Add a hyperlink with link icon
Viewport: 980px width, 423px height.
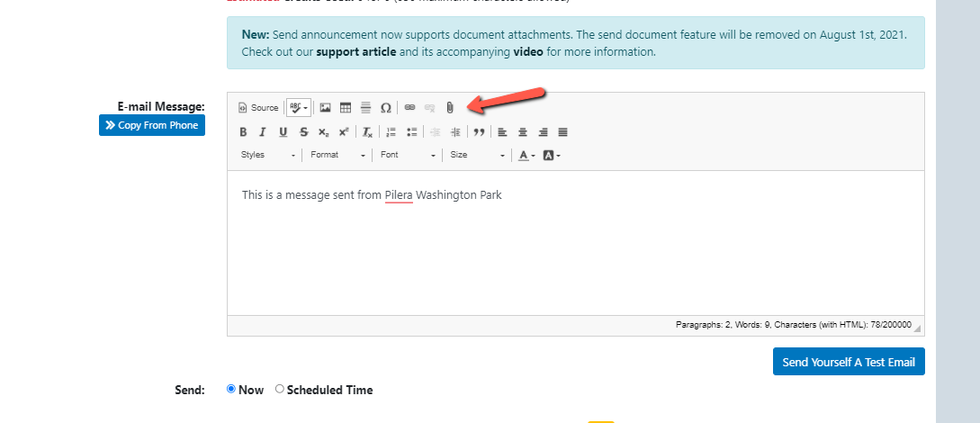point(409,107)
